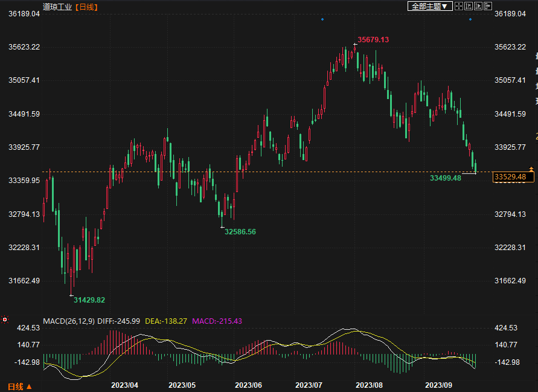Click the orange triangle beside the bottom 日线
This screenshot has width=538, height=392.
point(29,387)
